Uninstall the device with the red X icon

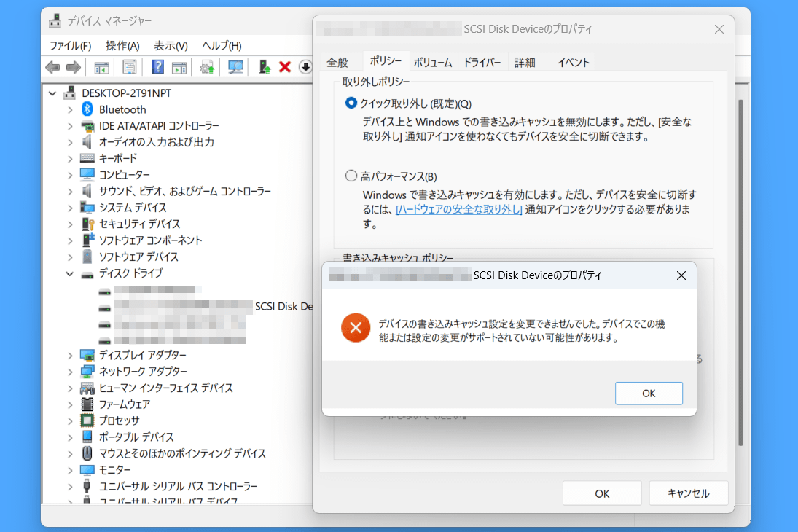(x=285, y=67)
